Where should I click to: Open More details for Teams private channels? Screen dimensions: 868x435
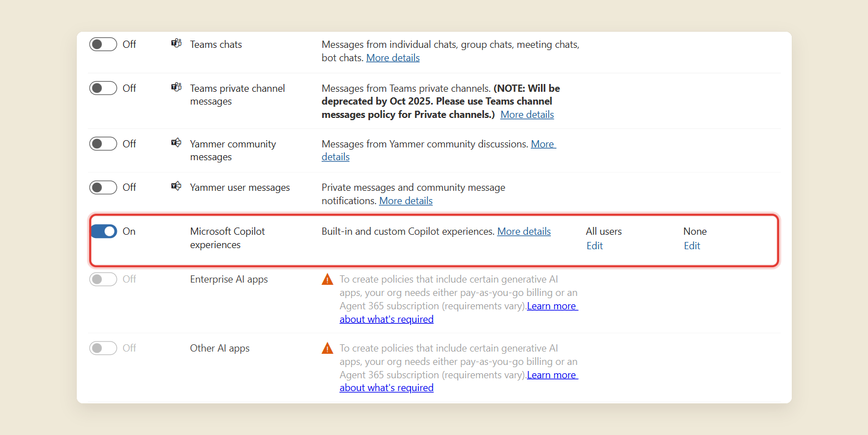pos(527,115)
